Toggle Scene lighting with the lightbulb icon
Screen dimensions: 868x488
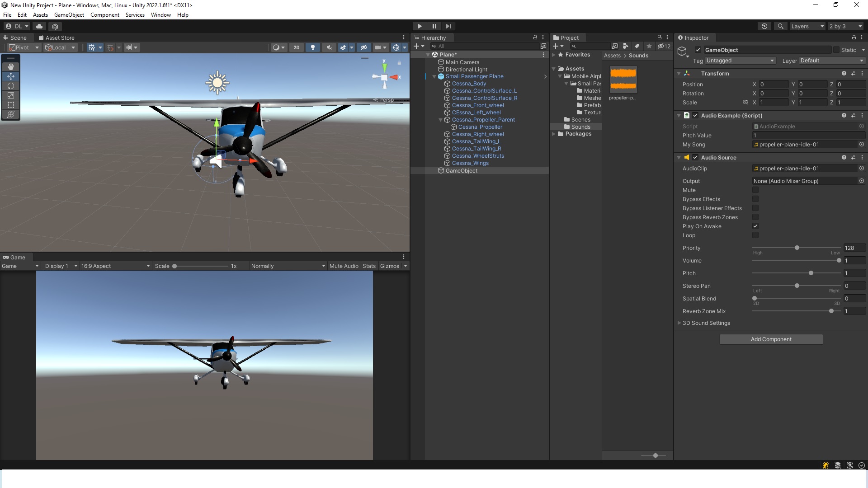pyautogui.click(x=312, y=47)
